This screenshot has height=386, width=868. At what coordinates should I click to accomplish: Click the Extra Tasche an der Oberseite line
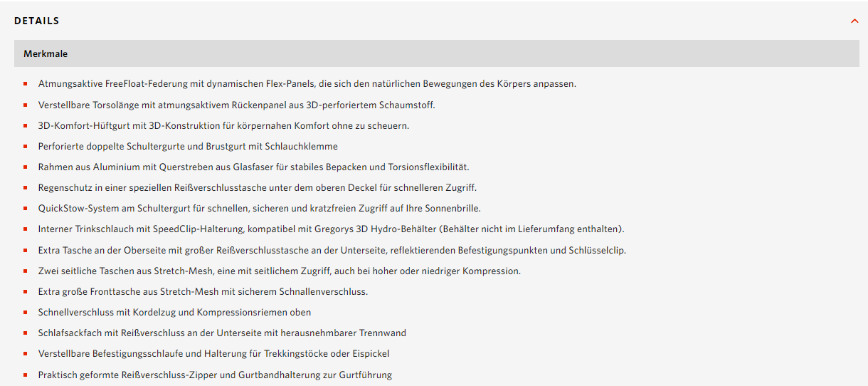point(332,251)
